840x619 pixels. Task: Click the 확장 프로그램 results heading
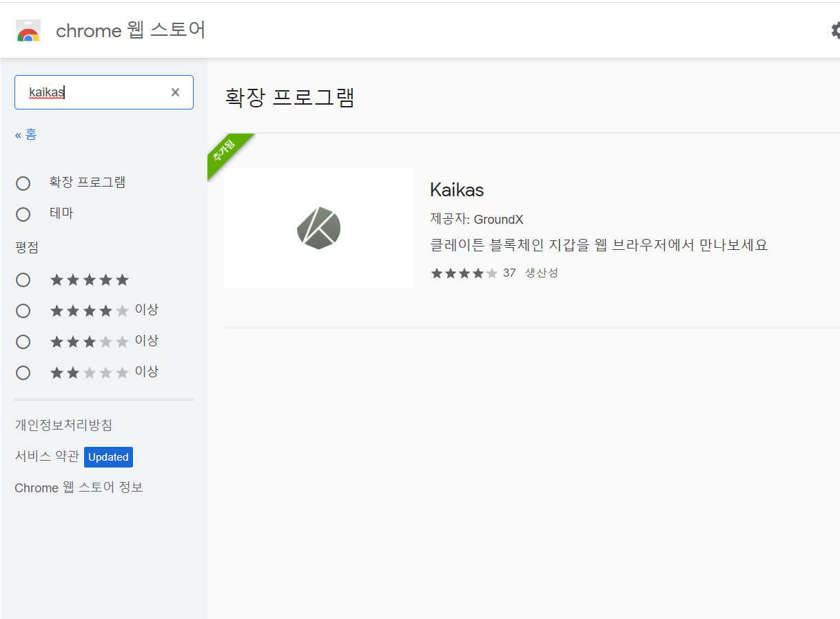coord(289,97)
